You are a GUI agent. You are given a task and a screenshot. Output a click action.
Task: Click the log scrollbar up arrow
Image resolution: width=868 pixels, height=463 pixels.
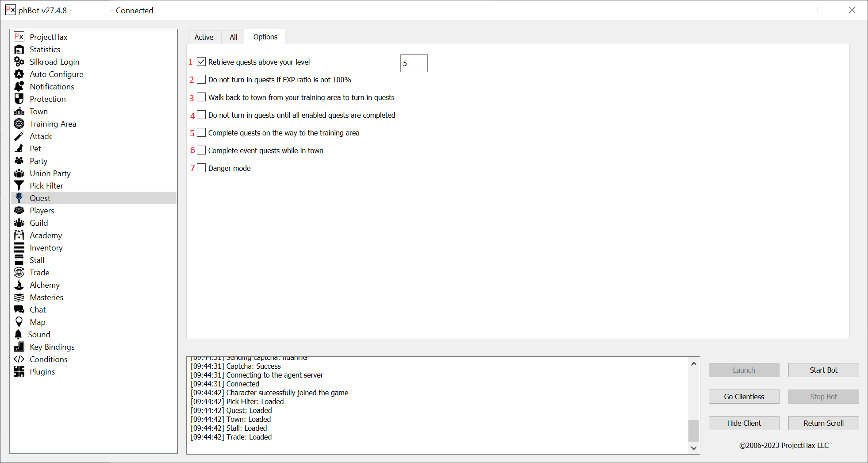coord(694,363)
